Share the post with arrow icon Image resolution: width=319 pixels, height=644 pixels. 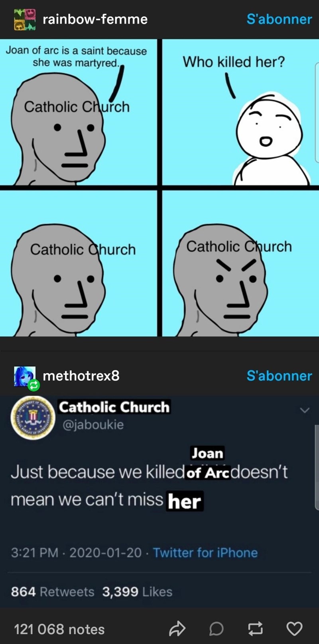pyautogui.click(x=177, y=629)
